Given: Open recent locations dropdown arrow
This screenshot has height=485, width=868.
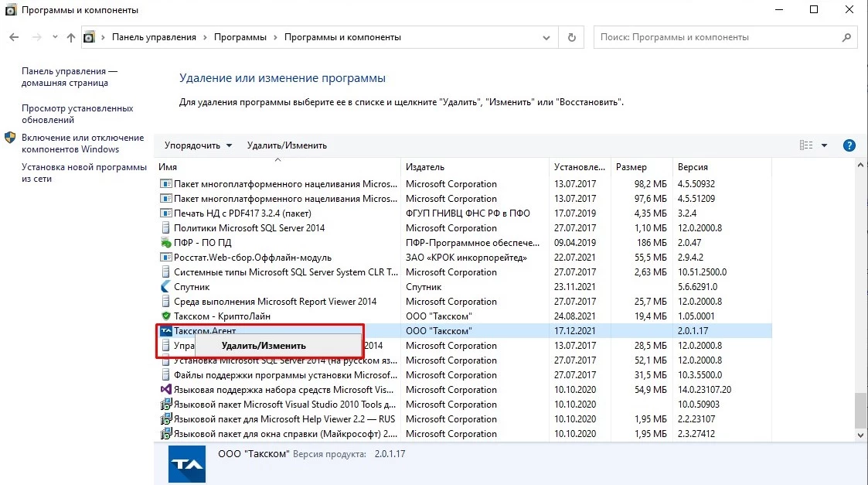Looking at the screenshot, I should point(55,37).
